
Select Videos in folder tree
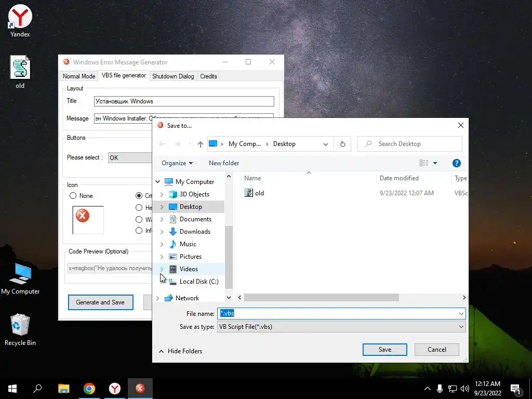tap(189, 270)
